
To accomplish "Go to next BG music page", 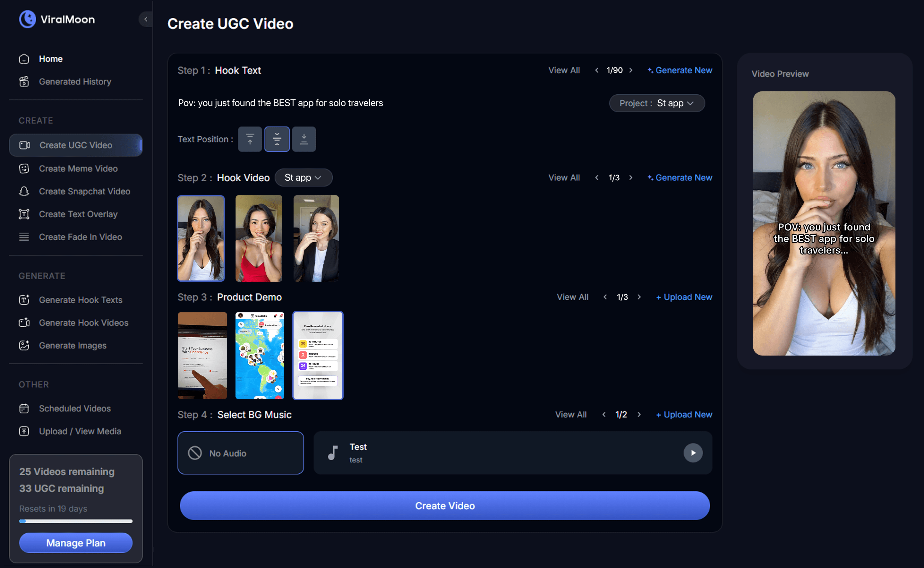I will [x=639, y=414].
